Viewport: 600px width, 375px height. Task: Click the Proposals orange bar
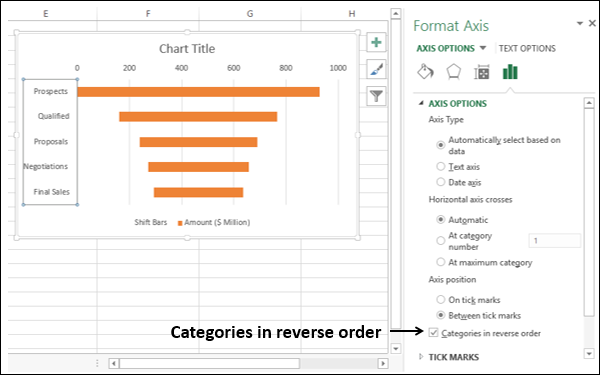click(x=198, y=142)
